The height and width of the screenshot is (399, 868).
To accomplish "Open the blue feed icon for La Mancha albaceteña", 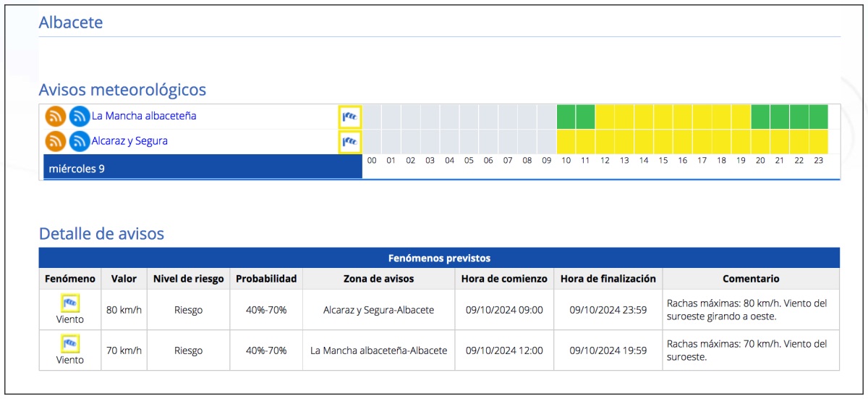I will coord(80,116).
